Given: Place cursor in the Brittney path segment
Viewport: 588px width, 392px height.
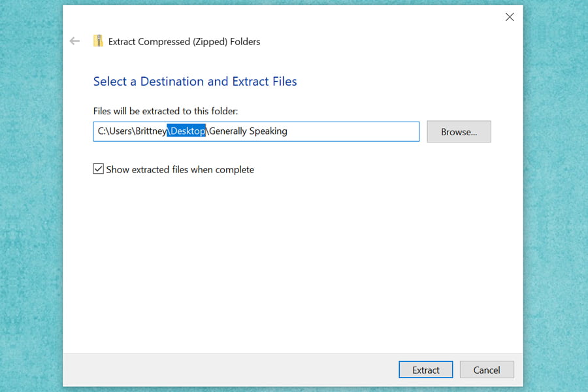Looking at the screenshot, I should pos(151,131).
